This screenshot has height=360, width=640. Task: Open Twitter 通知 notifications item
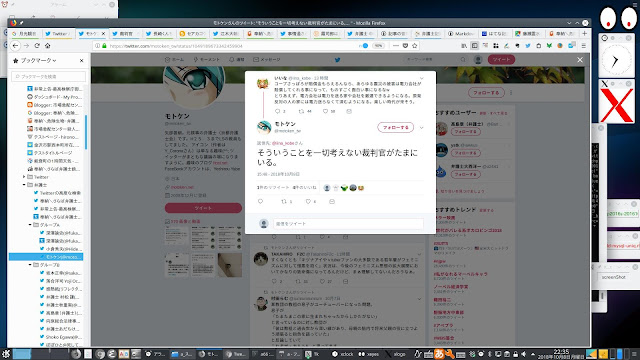click(x=237, y=60)
